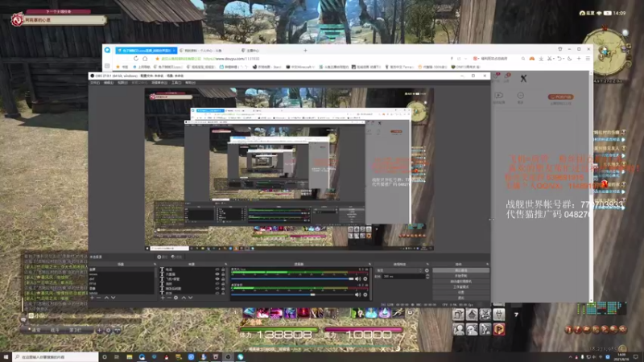This screenshot has height=362, width=644.
Task: Open source properties gear in sources toolbar
Action: coord(175,298)
